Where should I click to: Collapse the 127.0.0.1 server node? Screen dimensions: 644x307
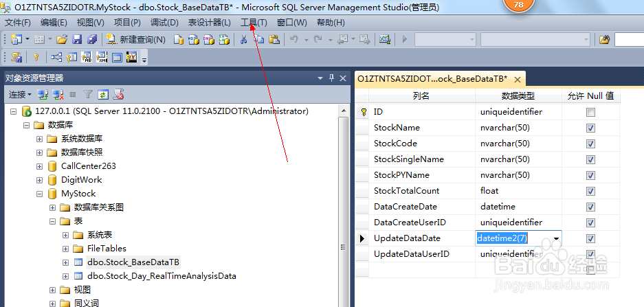[13, 111]
